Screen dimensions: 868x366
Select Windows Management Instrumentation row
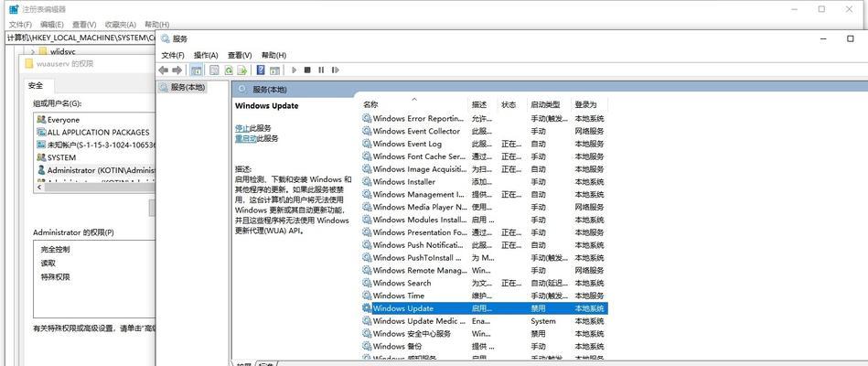(x=484, y=194)
